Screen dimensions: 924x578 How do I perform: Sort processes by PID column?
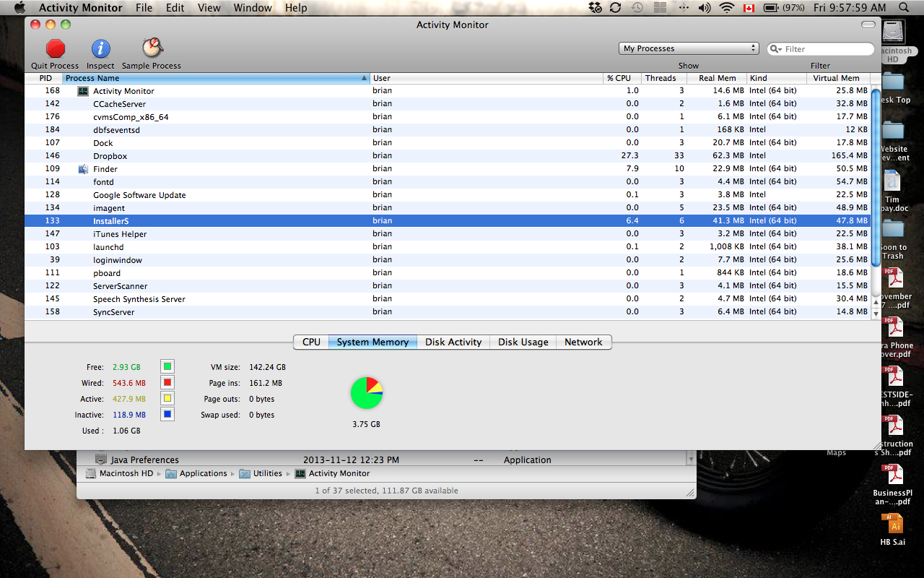(x=43, y=78)
